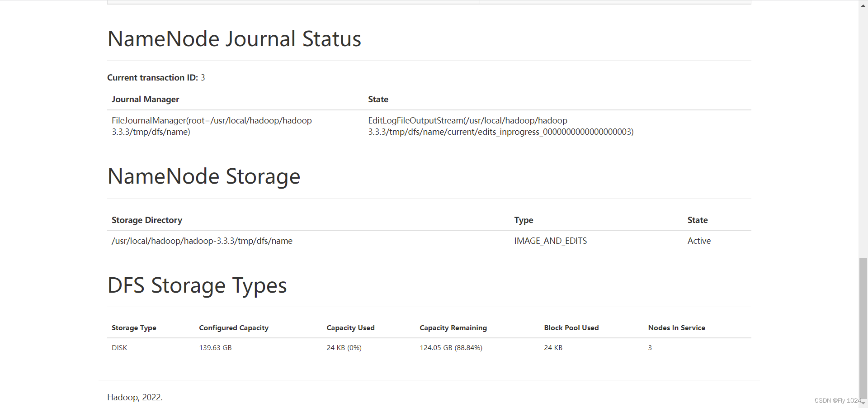The width and height of the screenshot is (868, 408).
Task: Click the State header in storage table
Action: [x=698, y=220]
